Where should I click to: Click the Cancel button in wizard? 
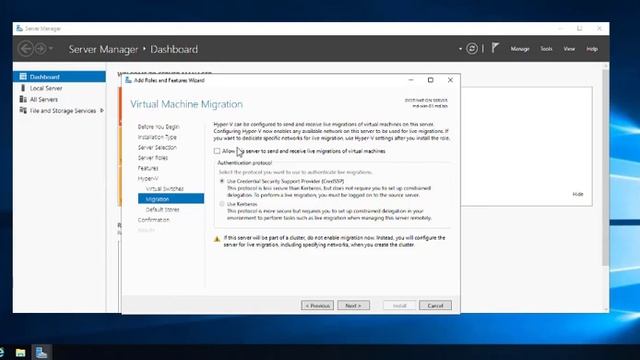(x=435, y=306)
